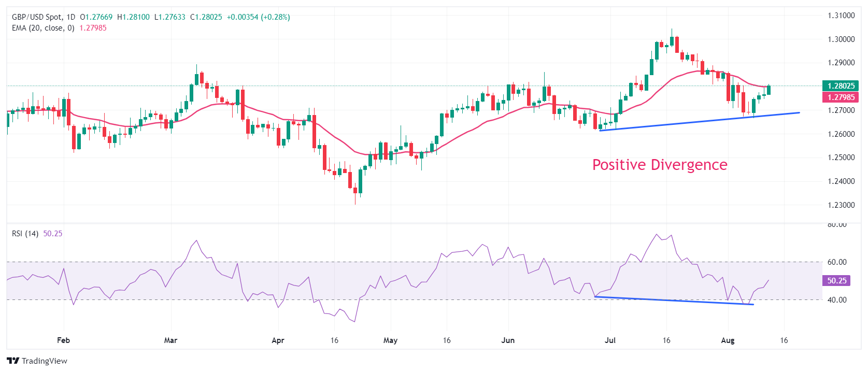
Task: Select the Aug label on the time axis
Action: [728, 340]
